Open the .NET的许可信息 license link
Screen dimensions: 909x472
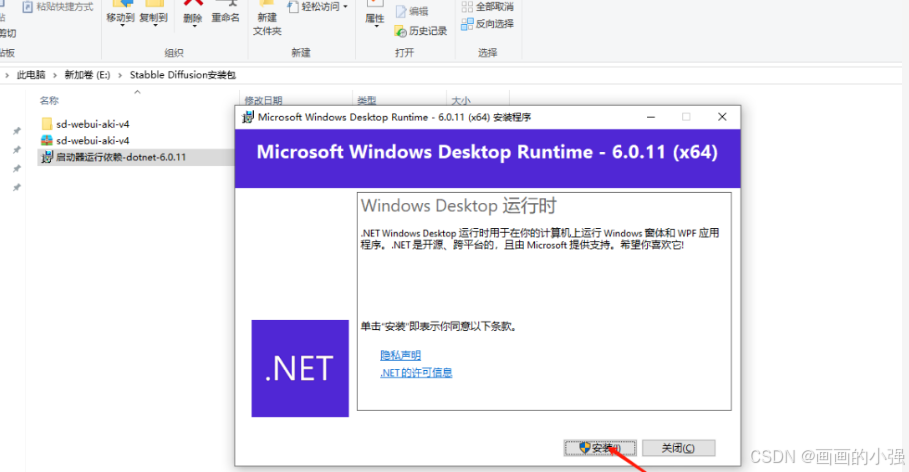click(416, 373)
